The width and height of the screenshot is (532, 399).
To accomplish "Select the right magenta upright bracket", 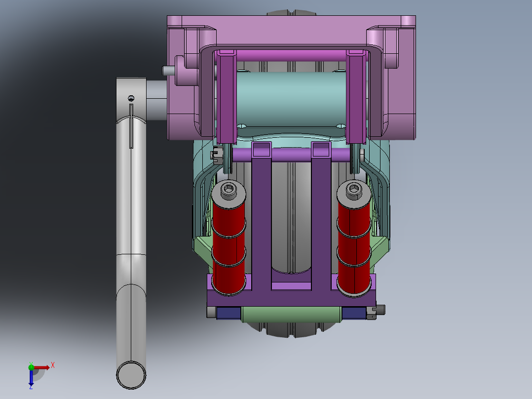I will tap(356, 97).
